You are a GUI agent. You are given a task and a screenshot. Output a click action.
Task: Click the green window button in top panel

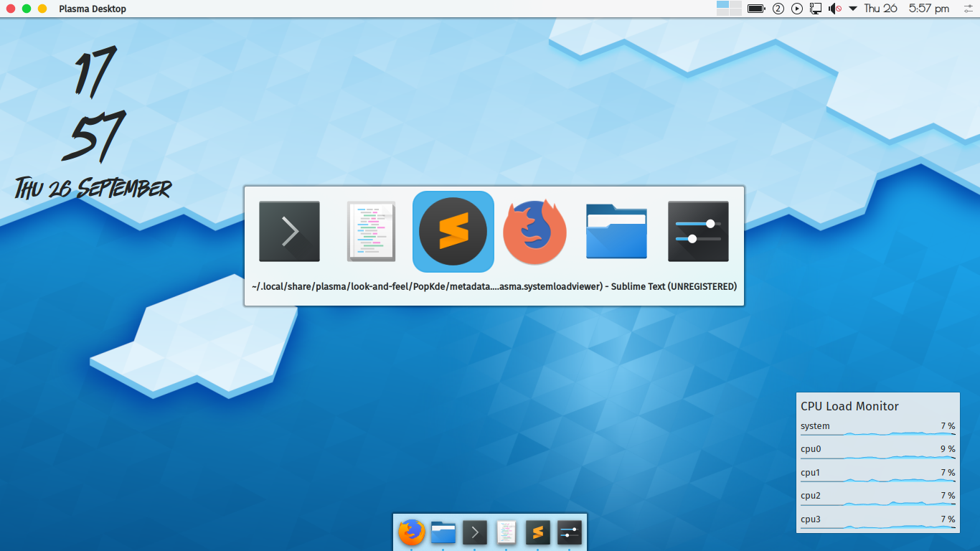pos(27,9)
